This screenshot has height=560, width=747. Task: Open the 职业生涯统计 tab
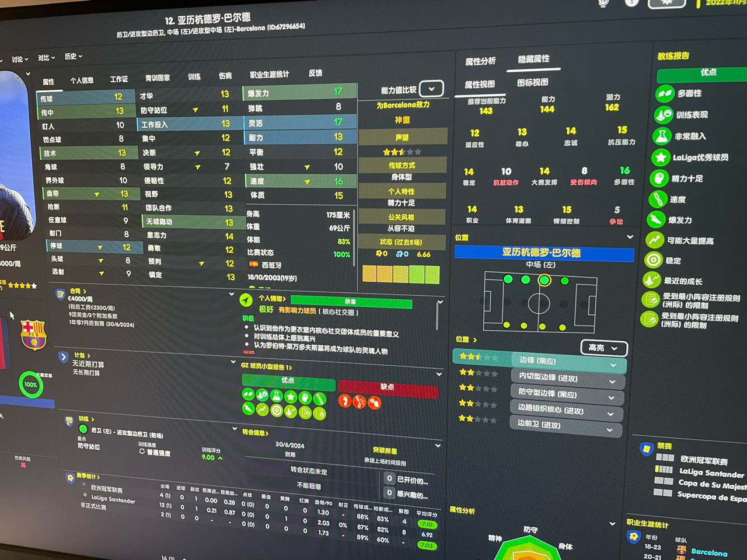[269, 75]
